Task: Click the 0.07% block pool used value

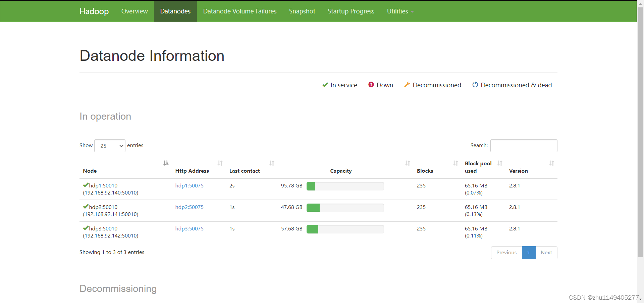Action: (474, 193)
